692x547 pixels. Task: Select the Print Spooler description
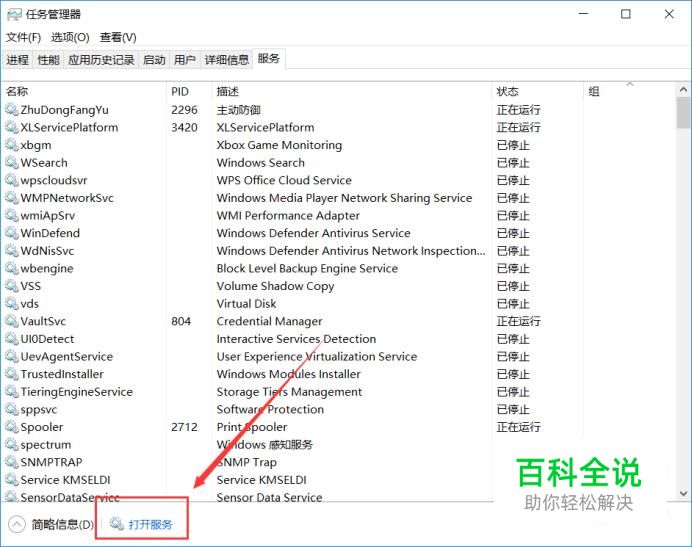(252, 427)
